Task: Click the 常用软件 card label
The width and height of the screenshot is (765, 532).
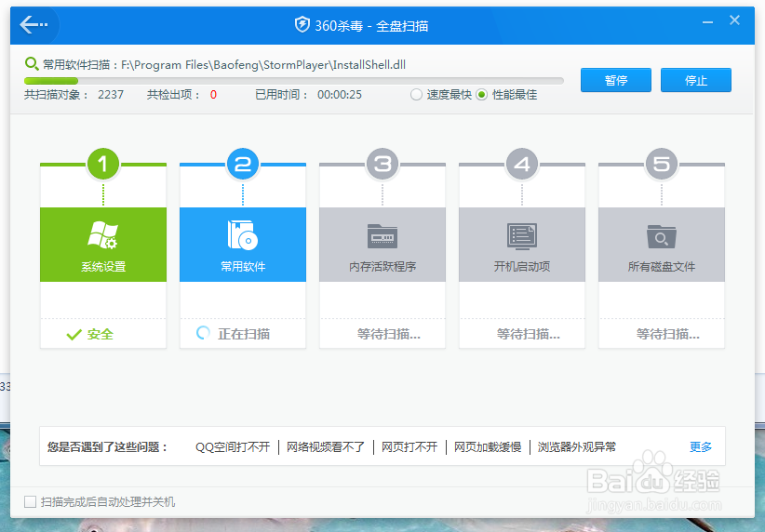Action: pos(243,267)
